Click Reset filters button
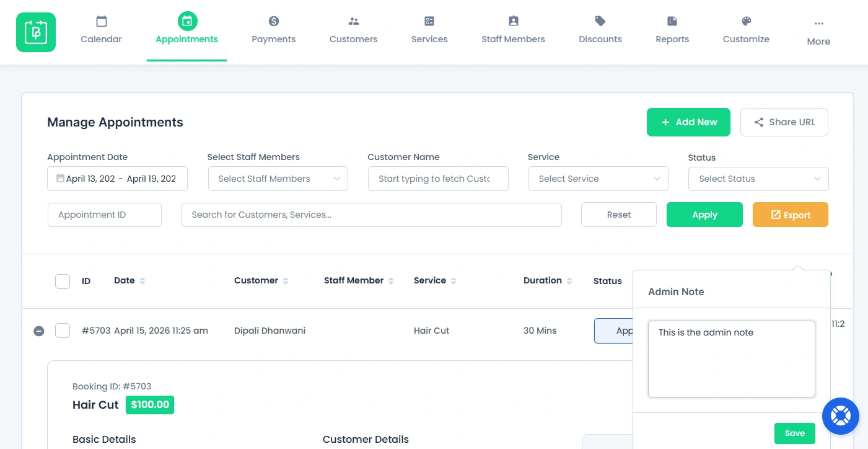Viewport: 868px width, 449px height. coord(619,215)
